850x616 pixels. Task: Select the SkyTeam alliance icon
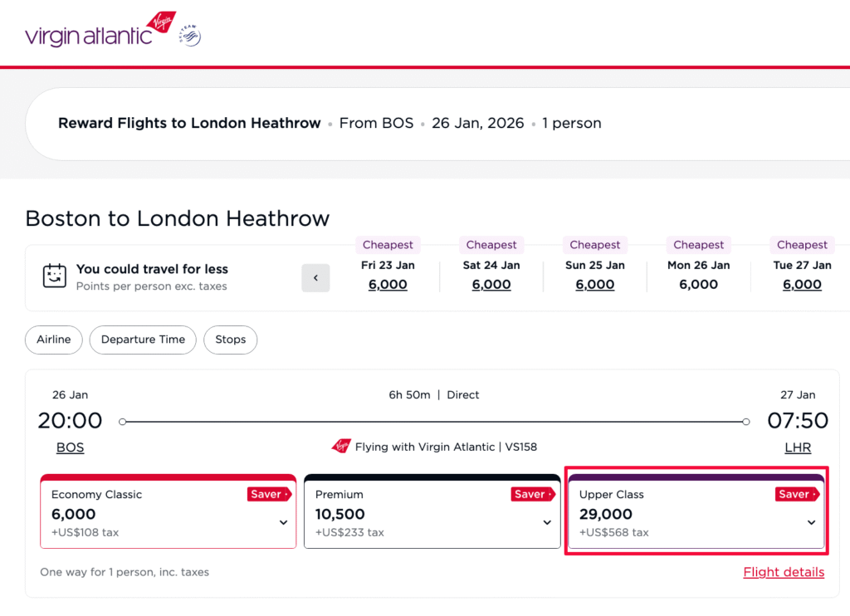[189, 36]
